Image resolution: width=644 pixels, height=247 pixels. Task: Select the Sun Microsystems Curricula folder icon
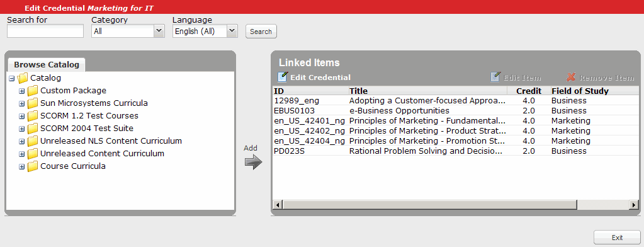[x=33, y=103]
